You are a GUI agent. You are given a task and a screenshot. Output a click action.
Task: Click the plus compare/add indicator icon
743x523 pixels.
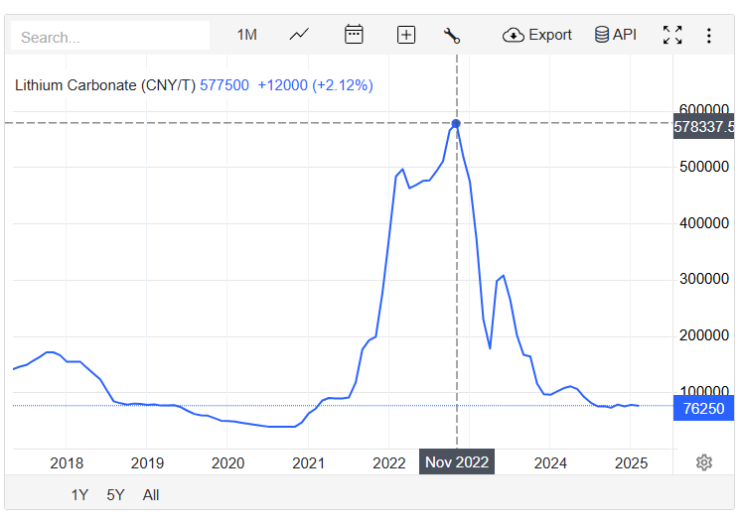(x=406, y=36)
